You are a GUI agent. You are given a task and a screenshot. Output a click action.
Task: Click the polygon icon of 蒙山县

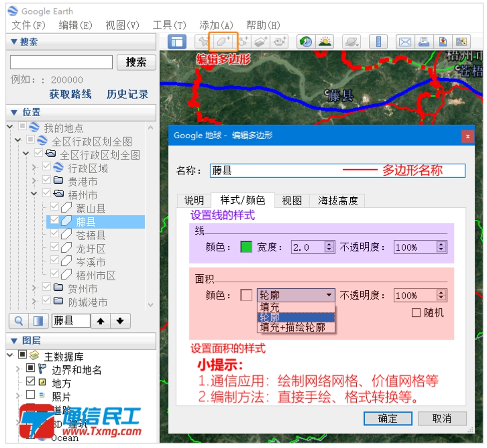[66, 207]
